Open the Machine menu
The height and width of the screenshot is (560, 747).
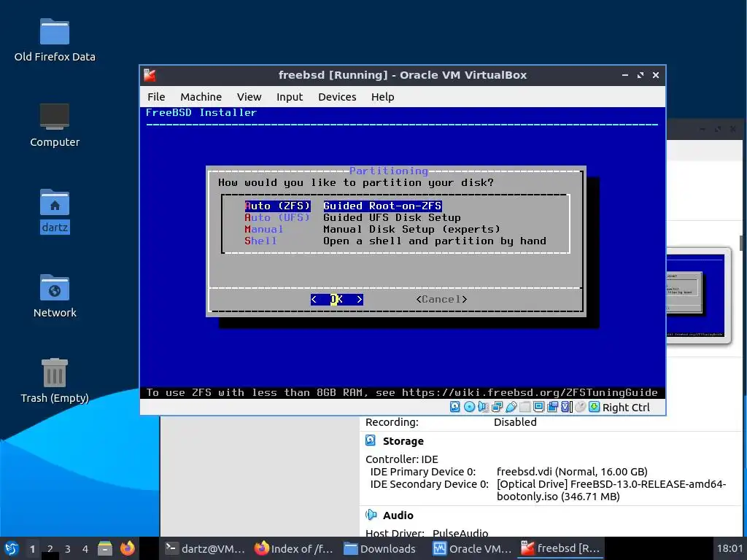[x=201, y=97]
